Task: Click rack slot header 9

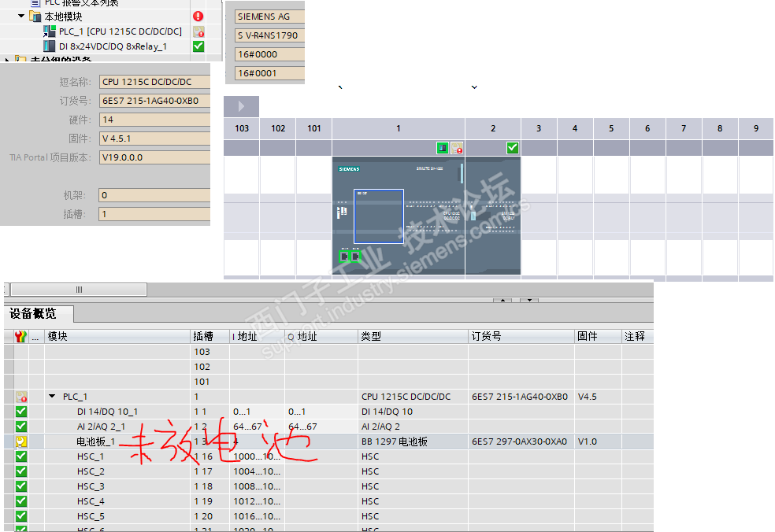Action: point(756,128)
